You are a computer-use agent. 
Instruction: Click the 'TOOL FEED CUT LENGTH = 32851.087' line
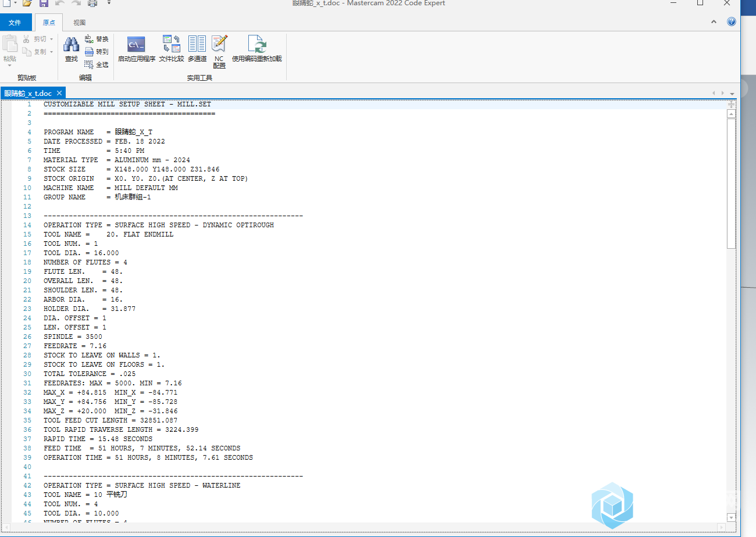pos(110,420)
